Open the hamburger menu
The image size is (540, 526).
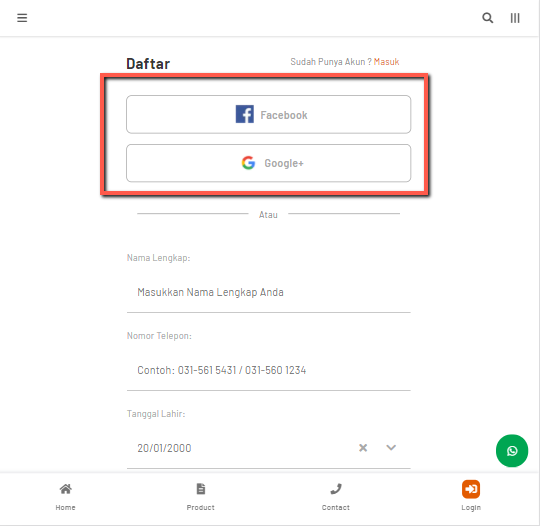(22, 18)
